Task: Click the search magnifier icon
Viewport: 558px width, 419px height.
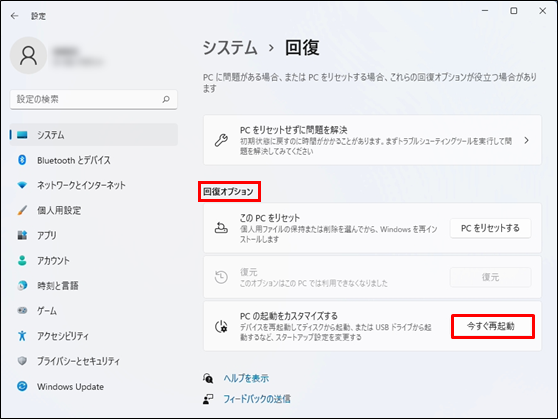Action: click(166, 99)
